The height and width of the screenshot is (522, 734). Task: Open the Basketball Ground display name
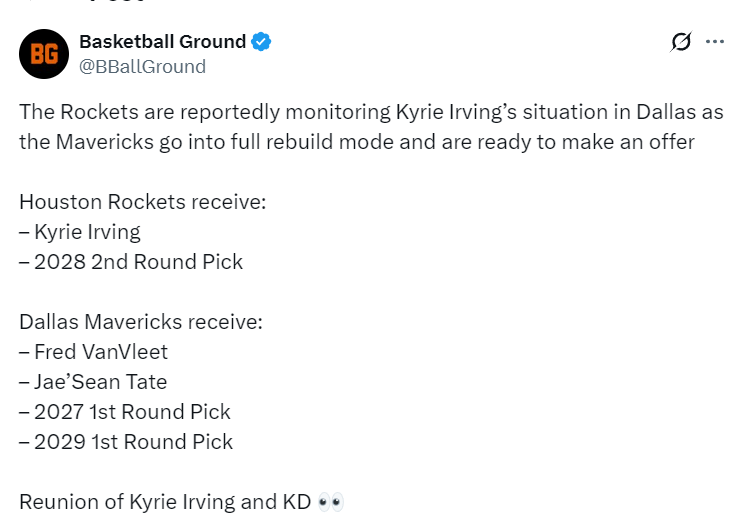pyautogui.click(x=162, y=42)
